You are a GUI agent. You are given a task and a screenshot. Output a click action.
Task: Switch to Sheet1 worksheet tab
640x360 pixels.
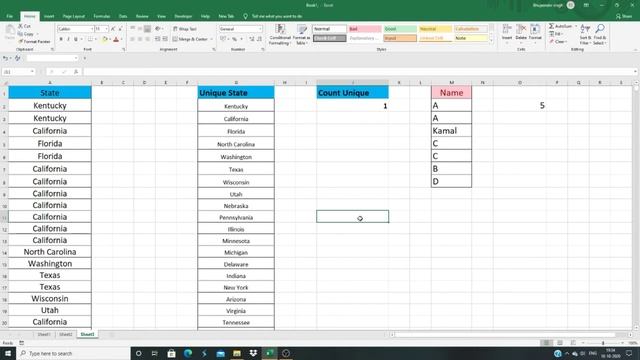coord(44,334)
